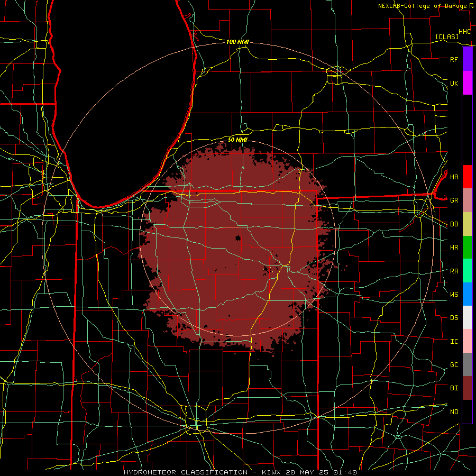
Task: Click the HHC product code label
Action: click(464, 32)
